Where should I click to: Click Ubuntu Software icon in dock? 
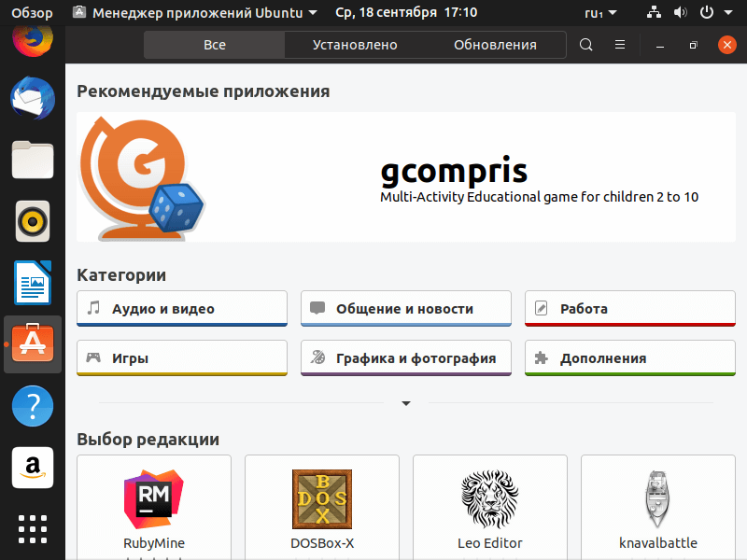[33, 343]
